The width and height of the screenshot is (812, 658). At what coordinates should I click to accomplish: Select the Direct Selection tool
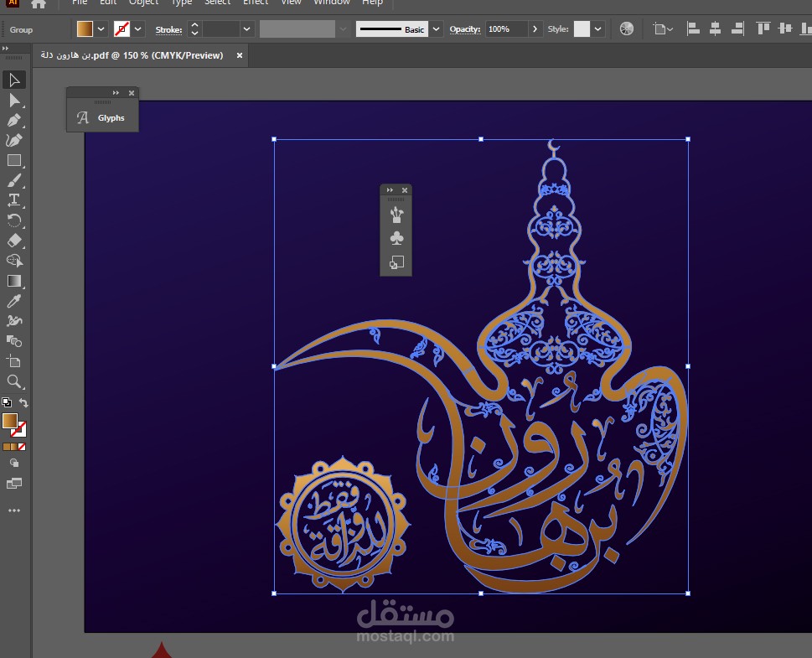pyautogui.click(x=14, y=101)
